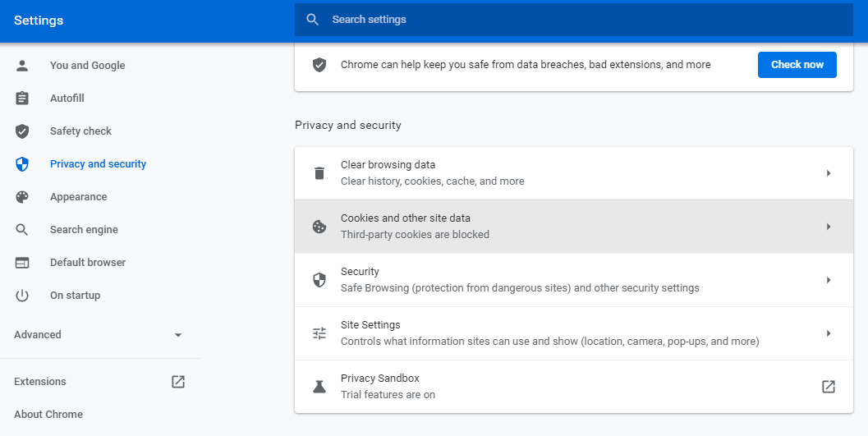The image size is (868, 436).
Task: Click the half shield icon for Security
Action: tap(319, 280)
